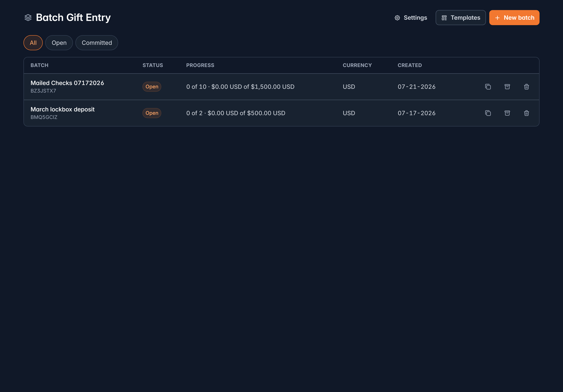Filter batches by Open status
The width and height of the screenshot is (563, 392).
59,43
